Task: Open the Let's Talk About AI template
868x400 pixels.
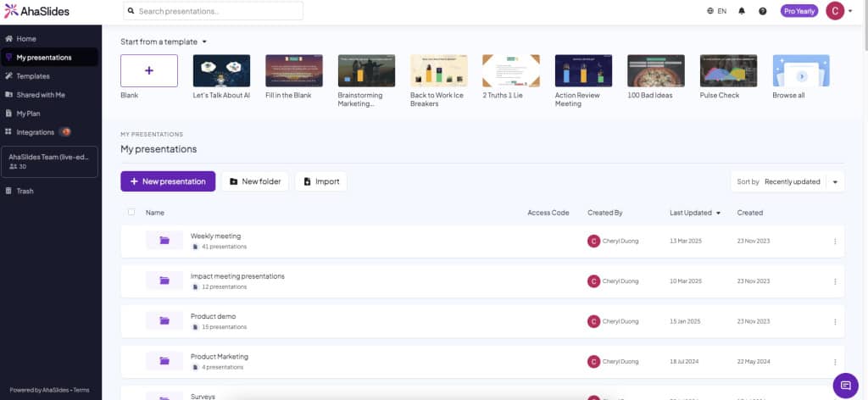Action: click(221, 71)
